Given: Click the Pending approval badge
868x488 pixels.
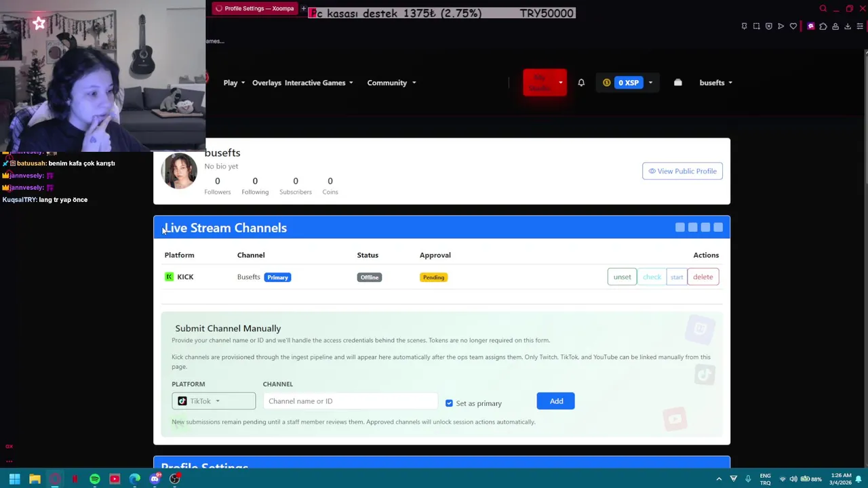Looking at the screenshot, I should [433, 277].
